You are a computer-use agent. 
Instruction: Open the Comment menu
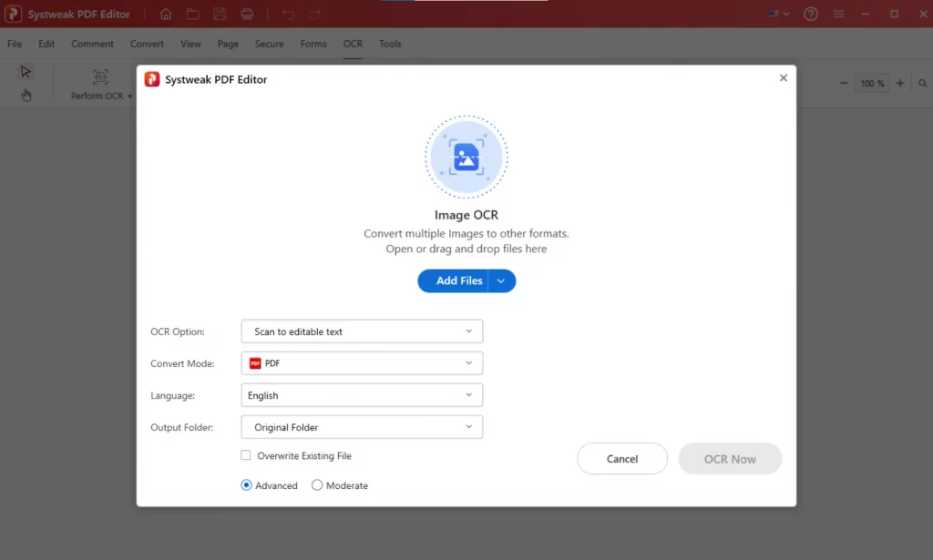[92, 44]
